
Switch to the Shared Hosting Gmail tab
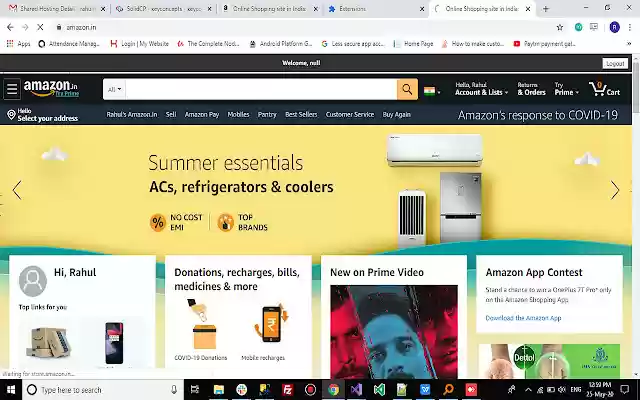click(x=57, y=9)
